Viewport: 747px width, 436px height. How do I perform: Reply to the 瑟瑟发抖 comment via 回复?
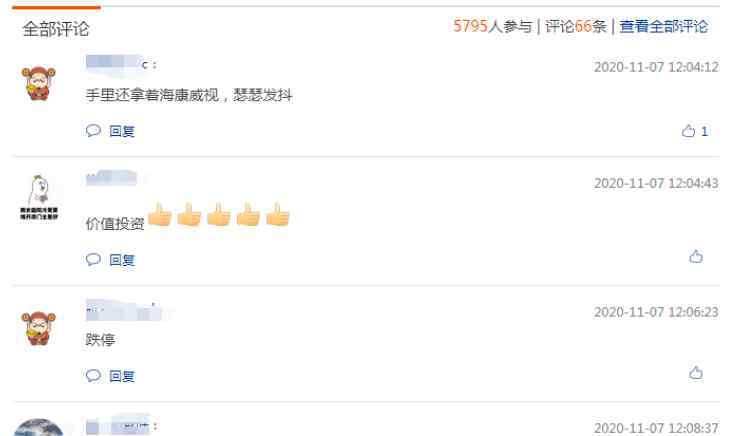122,132
